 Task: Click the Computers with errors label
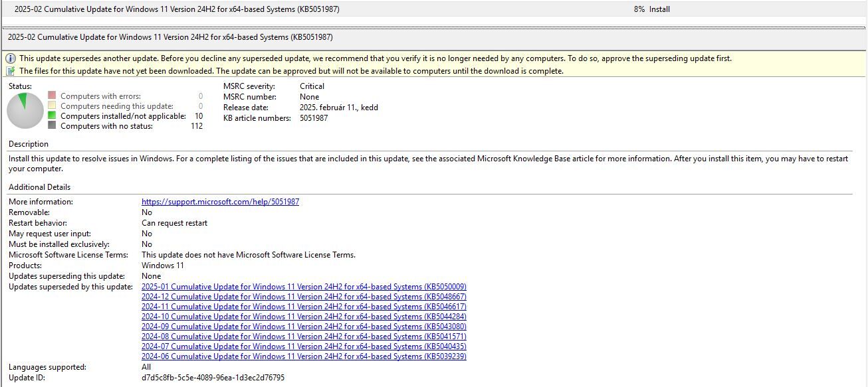100,96
